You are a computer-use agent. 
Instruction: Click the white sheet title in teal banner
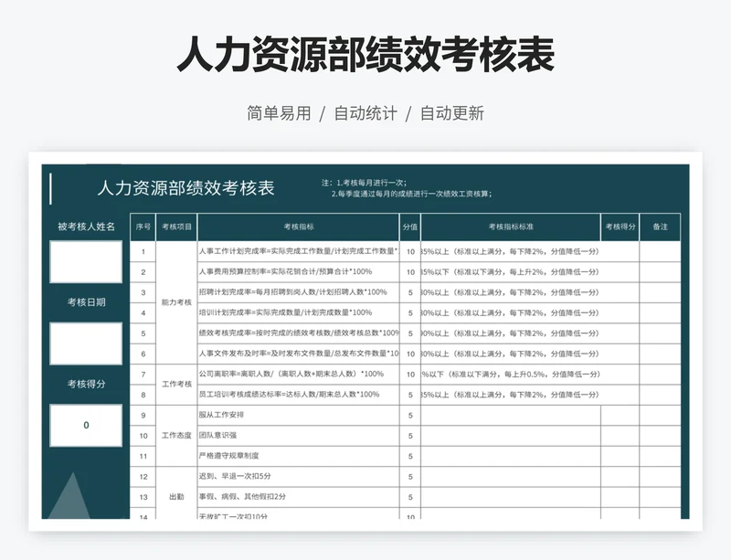(x=186, y=188)
